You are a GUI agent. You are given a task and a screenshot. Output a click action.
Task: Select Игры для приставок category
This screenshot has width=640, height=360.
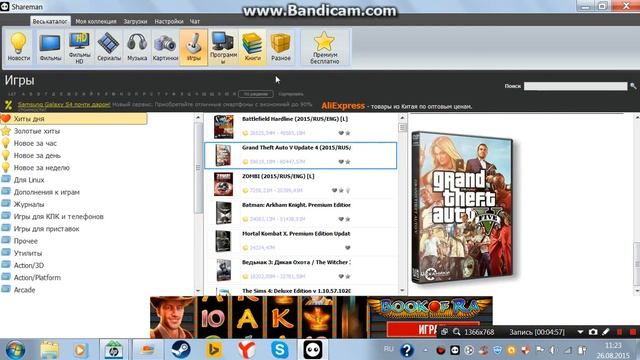(47, 229)
